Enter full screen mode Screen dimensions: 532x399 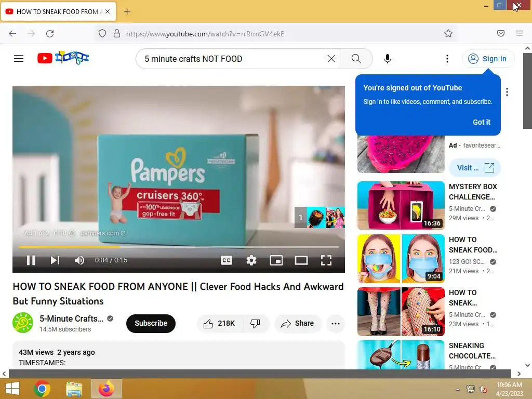pos(326,260)
